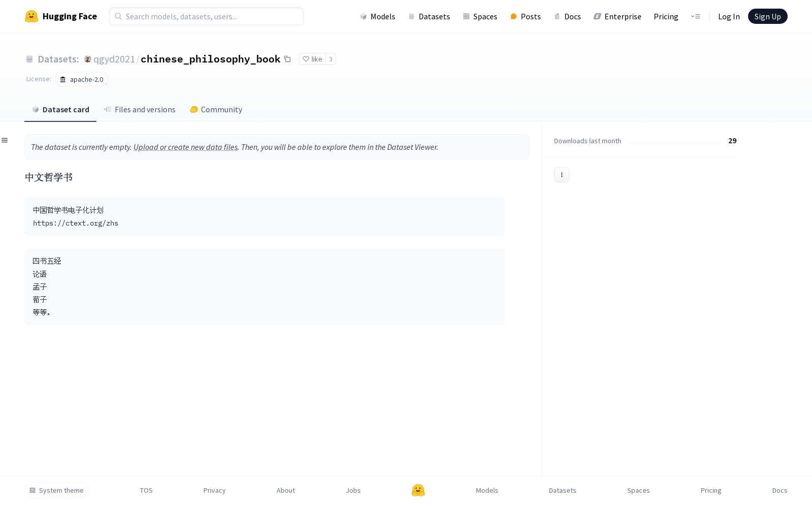The image size is (812, 508).
Task: Open the table of contents hamburger icon
Action: pos(5,140)
